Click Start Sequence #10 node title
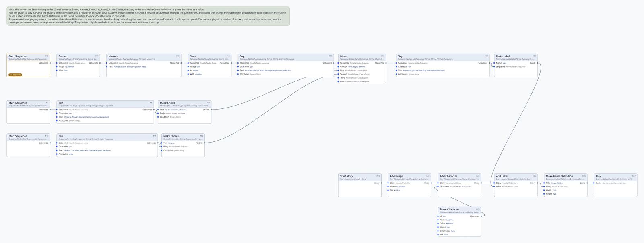 18,136
